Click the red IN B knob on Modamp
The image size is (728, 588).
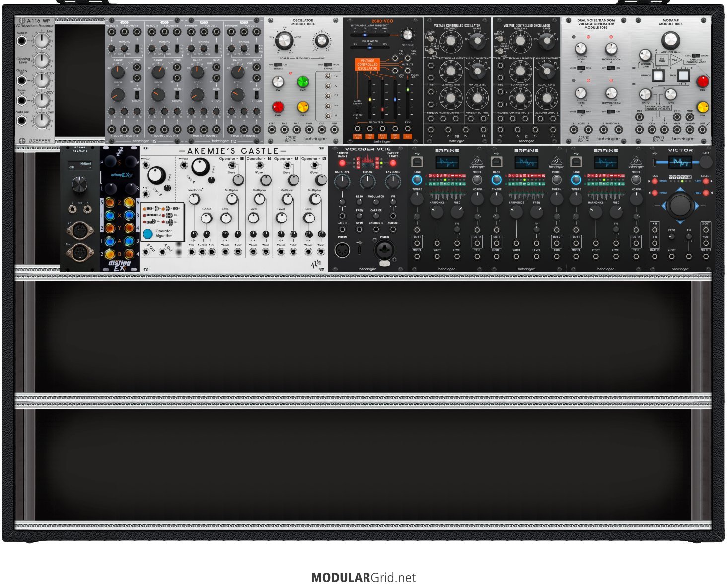702,82
